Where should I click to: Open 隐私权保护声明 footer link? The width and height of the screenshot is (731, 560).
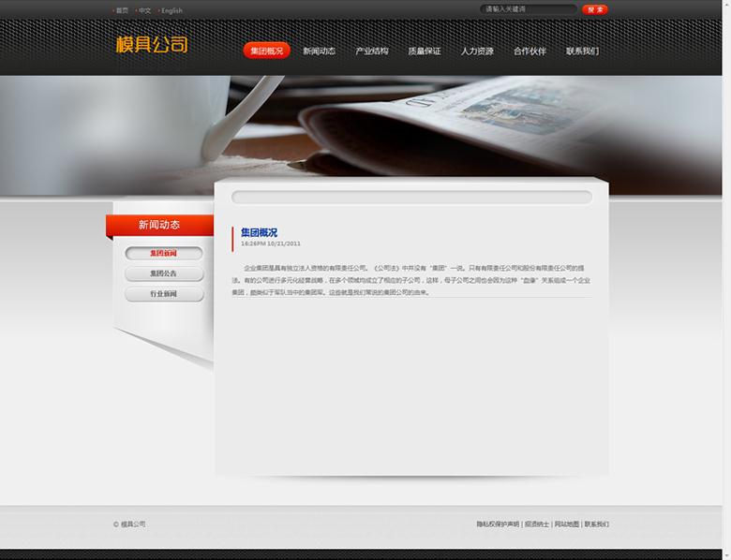[x=497, y=524]
